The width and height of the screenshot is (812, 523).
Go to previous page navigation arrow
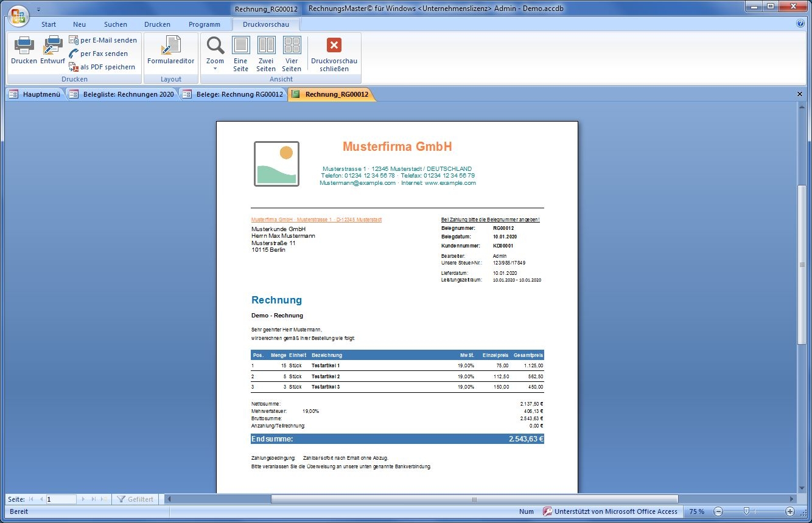(x=41, y=499)
